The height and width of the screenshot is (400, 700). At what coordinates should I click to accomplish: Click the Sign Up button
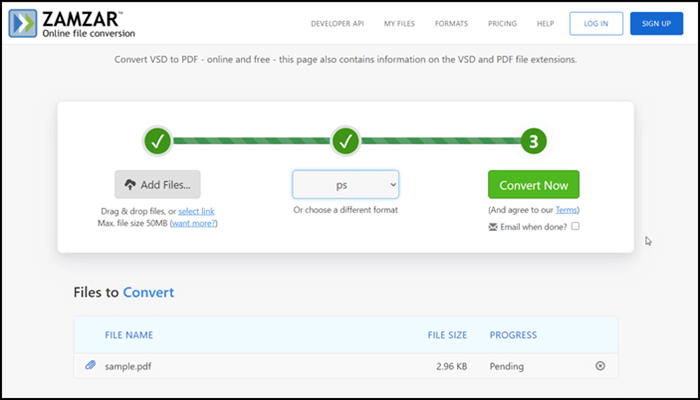[x=656, y=24]
